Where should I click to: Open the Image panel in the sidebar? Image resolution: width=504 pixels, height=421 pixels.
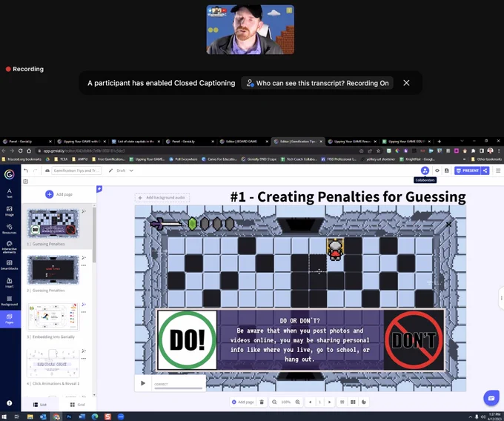click(10, 210)
